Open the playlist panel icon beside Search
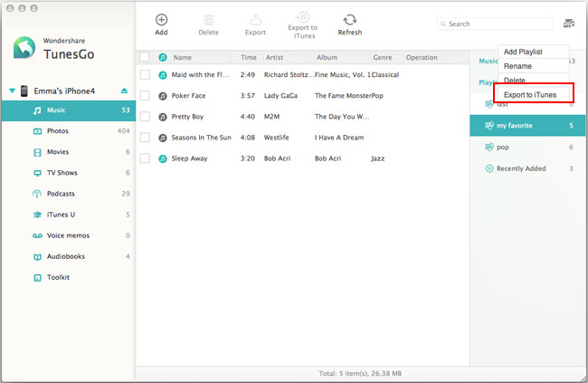588x383 pixels. 569,24
